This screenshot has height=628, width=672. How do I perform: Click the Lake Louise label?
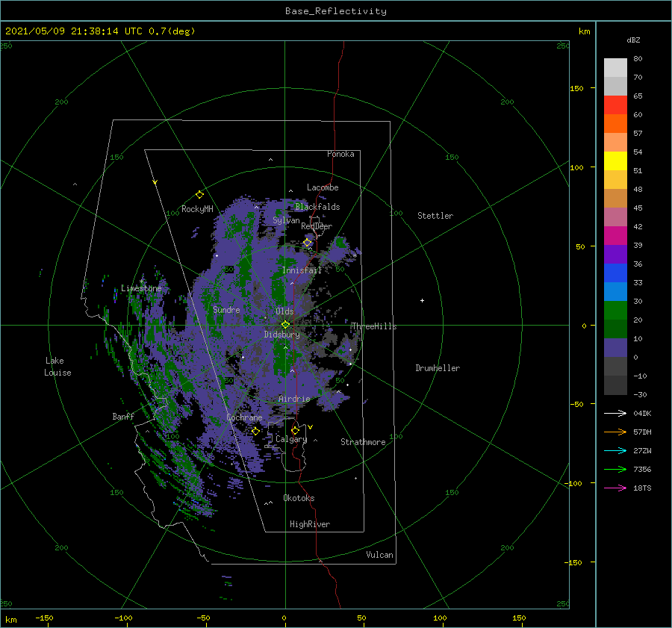point(57,367)
